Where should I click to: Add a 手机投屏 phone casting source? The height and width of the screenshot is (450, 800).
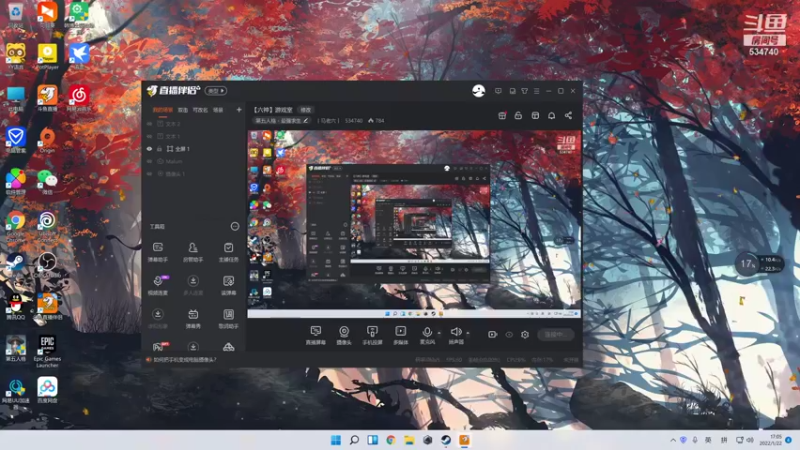pos(372,335)
